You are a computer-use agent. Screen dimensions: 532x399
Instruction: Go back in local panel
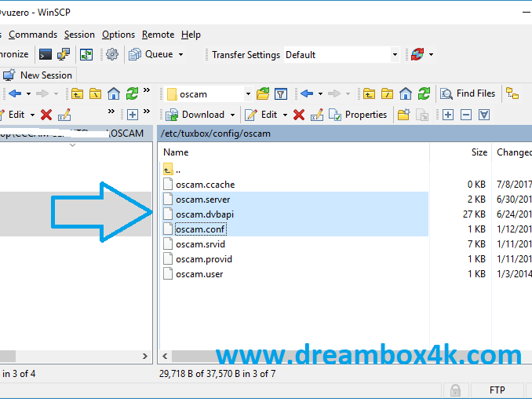(15, 93)
